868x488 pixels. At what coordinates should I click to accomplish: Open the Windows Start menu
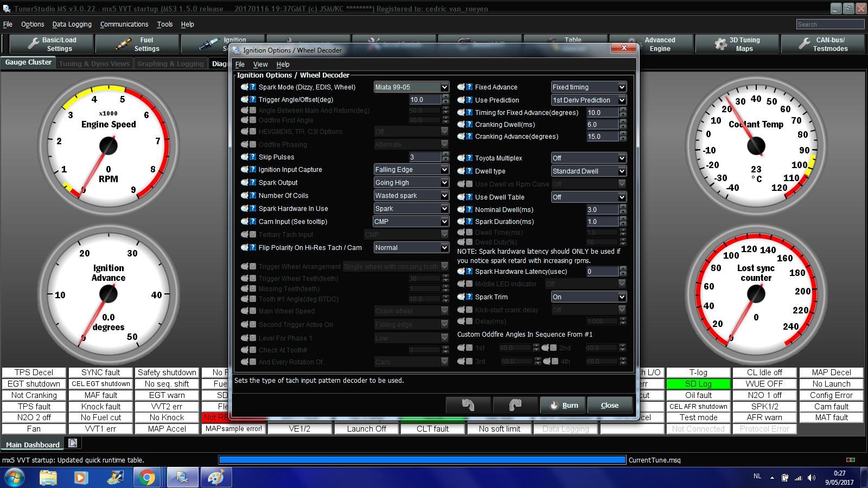point(15,478)
